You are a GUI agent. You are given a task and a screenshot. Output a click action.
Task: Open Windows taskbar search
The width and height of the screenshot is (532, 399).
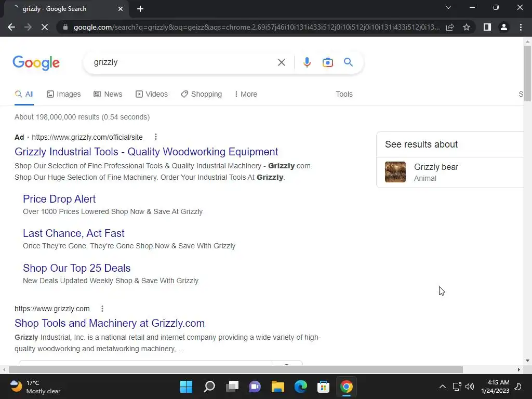[x=209, y=387]
